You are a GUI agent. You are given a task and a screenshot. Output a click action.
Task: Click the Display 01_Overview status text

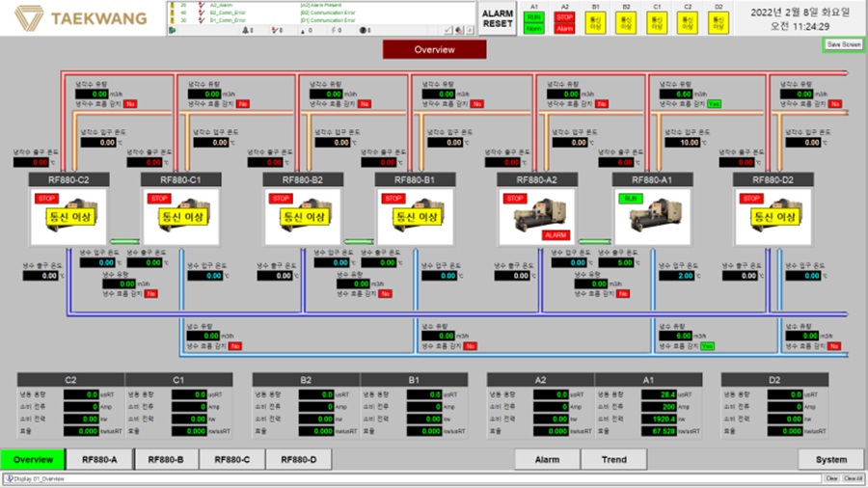[x=40, y=478]
